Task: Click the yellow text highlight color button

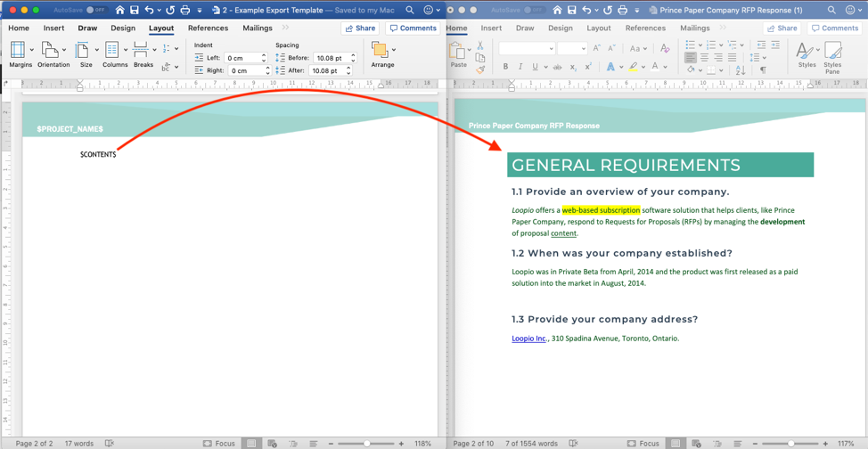Action: click(x=634, y=67)
